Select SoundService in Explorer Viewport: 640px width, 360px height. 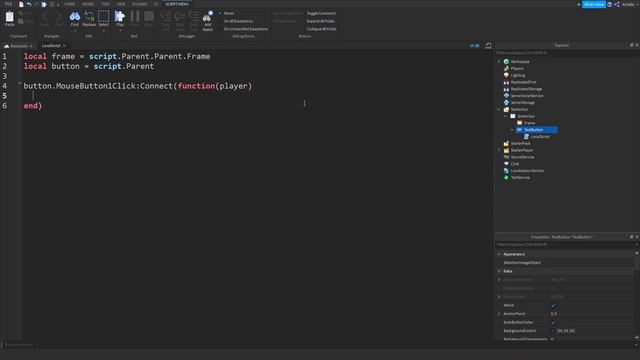(x=522, y=157)
